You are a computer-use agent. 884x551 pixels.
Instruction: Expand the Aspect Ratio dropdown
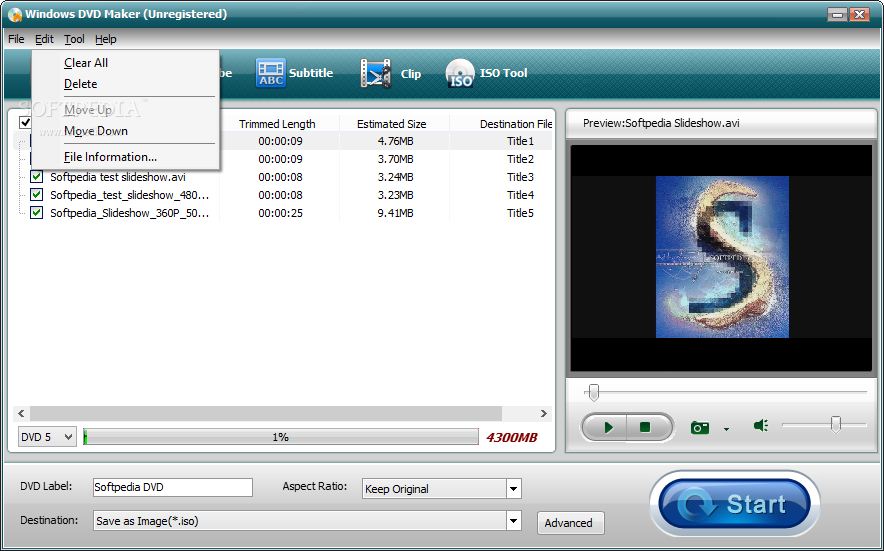(x=514, y=489)
